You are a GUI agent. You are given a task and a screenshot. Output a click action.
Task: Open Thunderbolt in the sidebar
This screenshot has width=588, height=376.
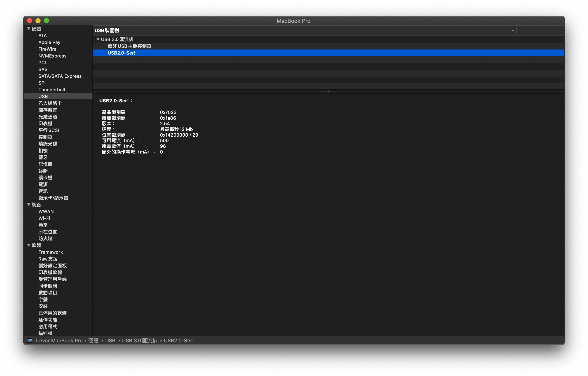point(52,90)
